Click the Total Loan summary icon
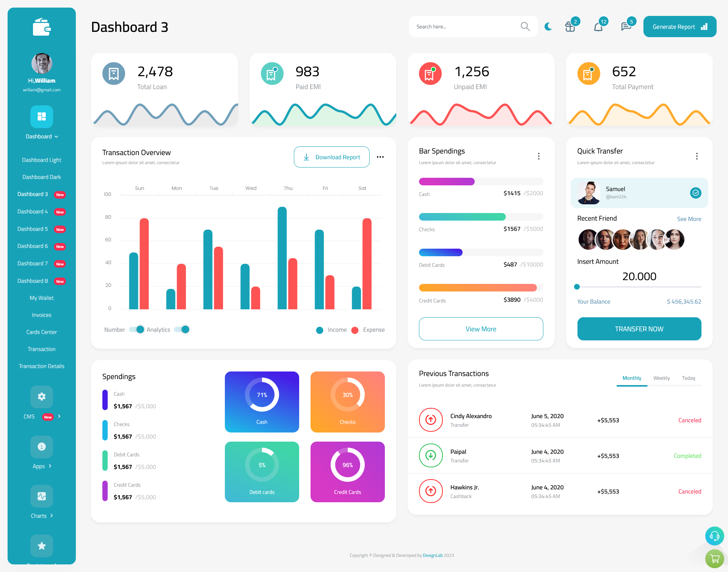Image resolution: width=728 pixels, height=572 pixels. point(113,72)
